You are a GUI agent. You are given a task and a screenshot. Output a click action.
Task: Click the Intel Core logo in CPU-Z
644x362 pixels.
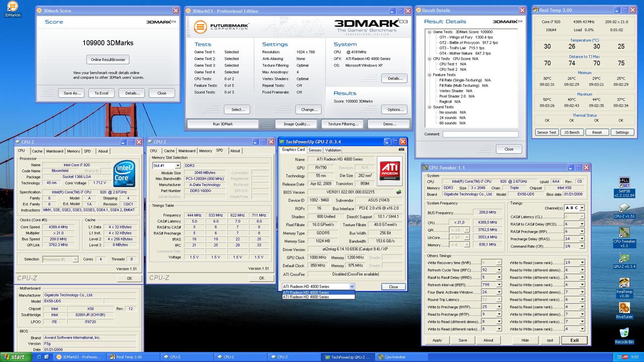pyautogui.click(x=124, y=173)
